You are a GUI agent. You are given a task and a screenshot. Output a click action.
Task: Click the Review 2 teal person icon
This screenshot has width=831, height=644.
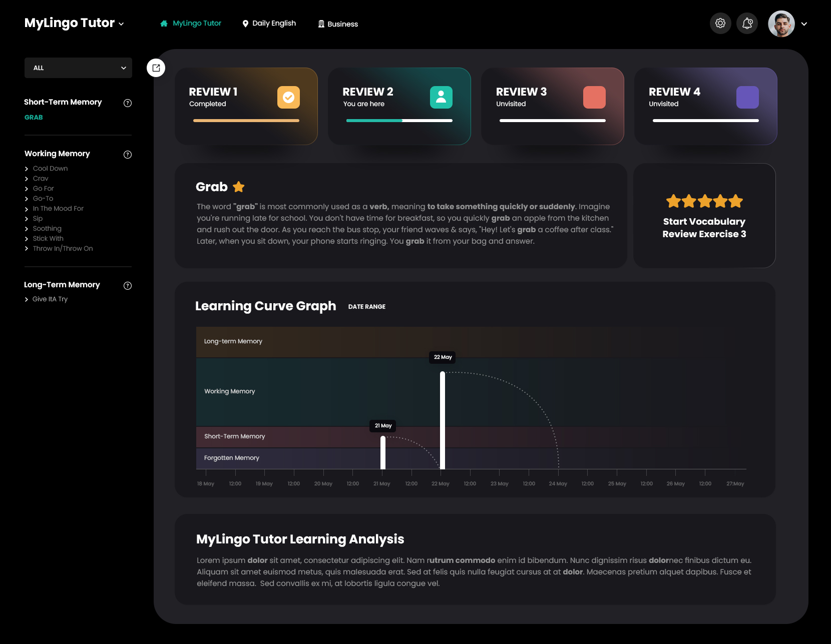pyautogui.click(x=441, y=98)
